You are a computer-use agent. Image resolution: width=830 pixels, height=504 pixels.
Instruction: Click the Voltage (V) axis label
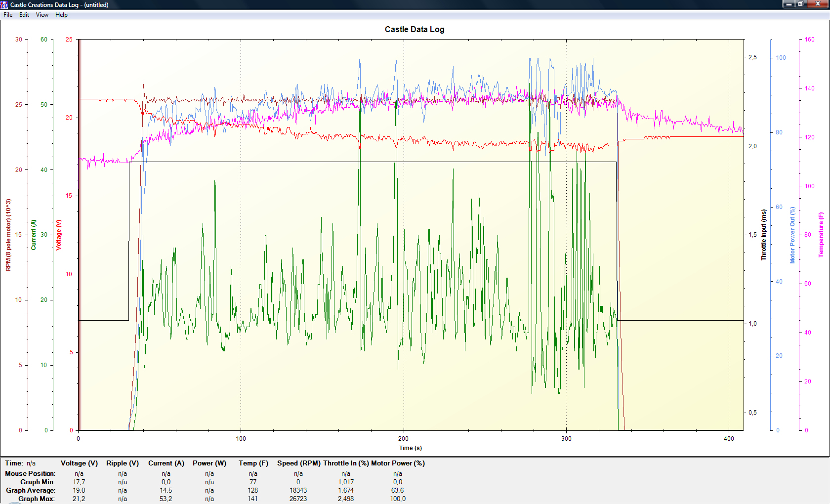click(x=58, y=235)
